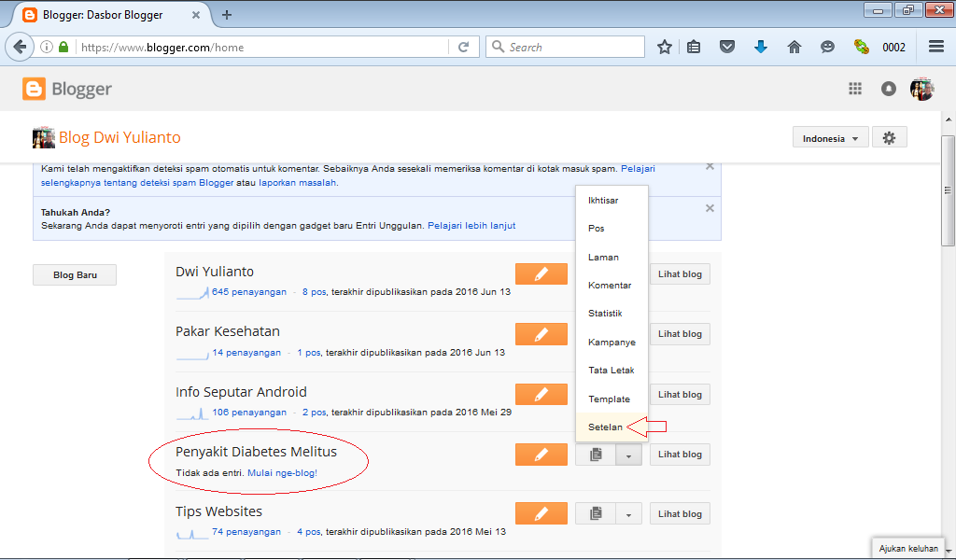Screen dimensions: 956x560
Task: Click the Blog Baru button
Action: (x=75, y=274)
